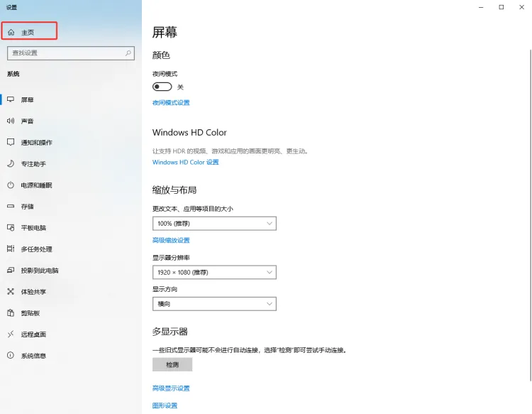The width and height of the screenshot is (532, 414).
Task: Turn on the 夜间模式 toggle
Action: pos(162,87)
